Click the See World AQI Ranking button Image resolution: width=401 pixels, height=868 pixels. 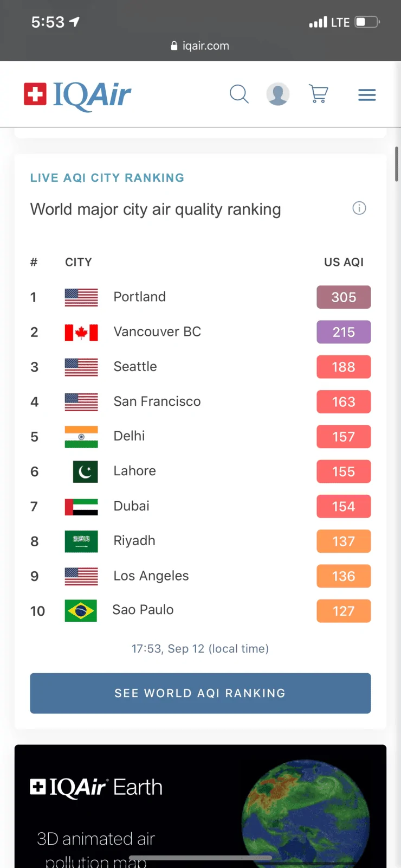(x=200, y=693)
